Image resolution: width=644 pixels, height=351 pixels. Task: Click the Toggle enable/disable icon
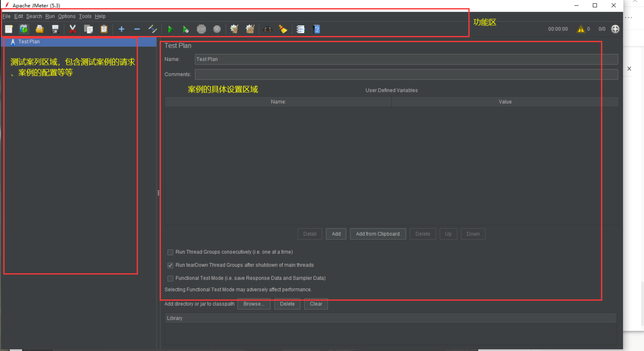click(x=152, y=29)
